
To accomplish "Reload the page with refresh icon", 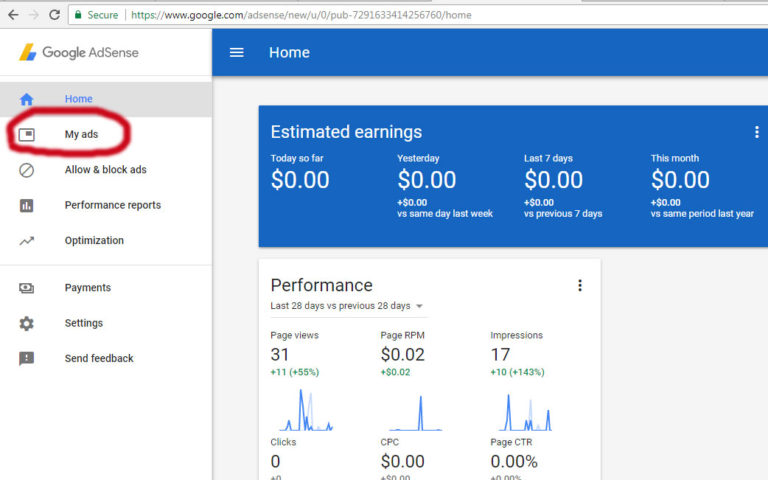I will click(x=54, y=15).
